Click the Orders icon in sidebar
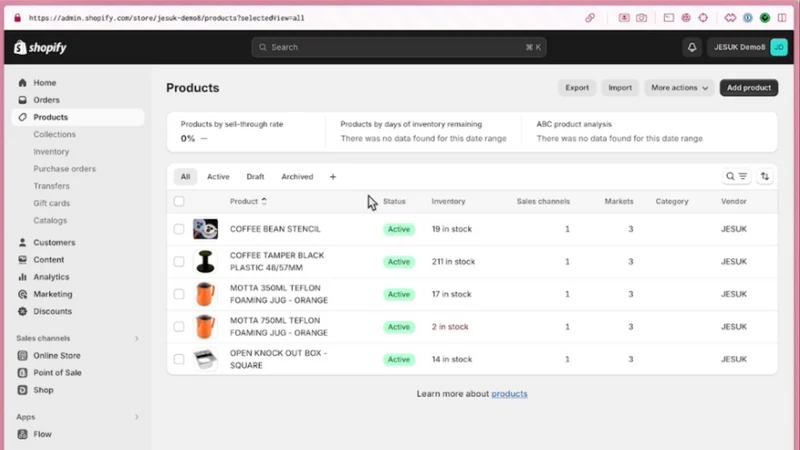Screen dimensions: 800x450 22,100
